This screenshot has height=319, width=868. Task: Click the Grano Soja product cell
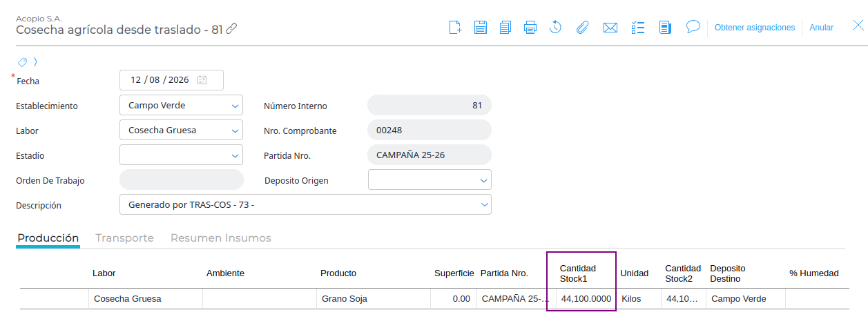coord(374,299)
